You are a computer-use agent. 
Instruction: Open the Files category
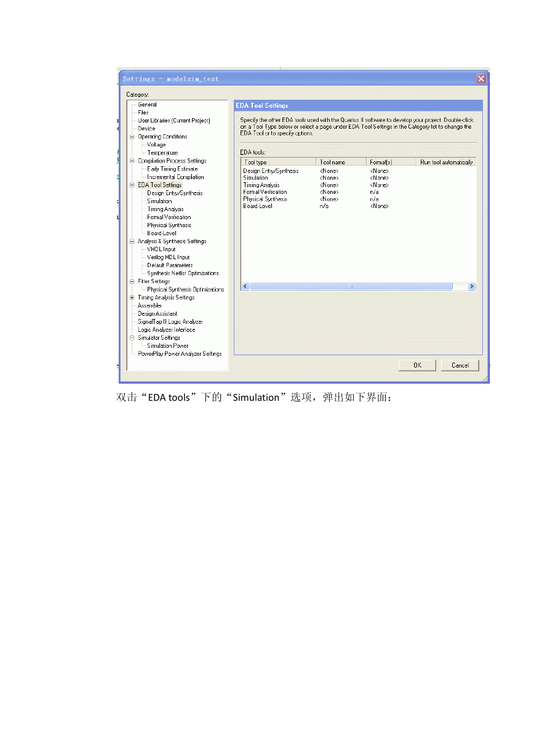pos(143,113)
